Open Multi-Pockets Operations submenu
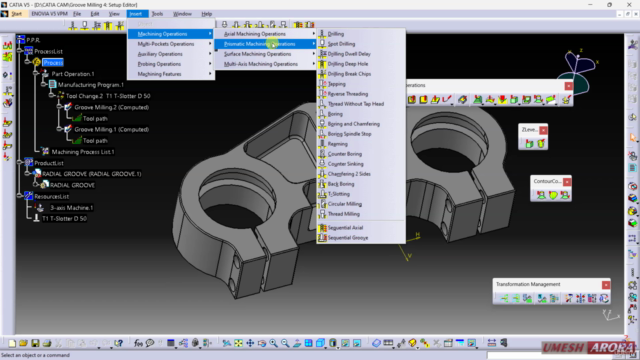This screenshot has width=640, height=360. tap(171, 44)
